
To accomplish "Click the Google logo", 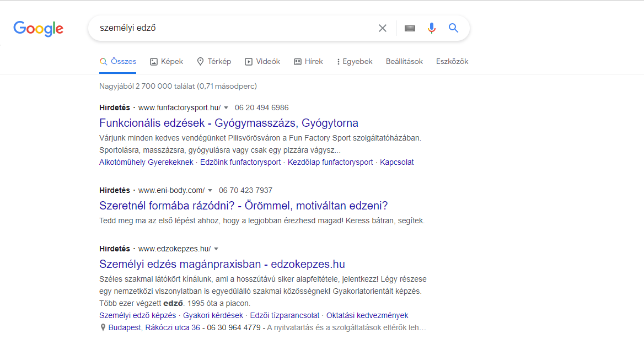I will [x=38, y=28].
